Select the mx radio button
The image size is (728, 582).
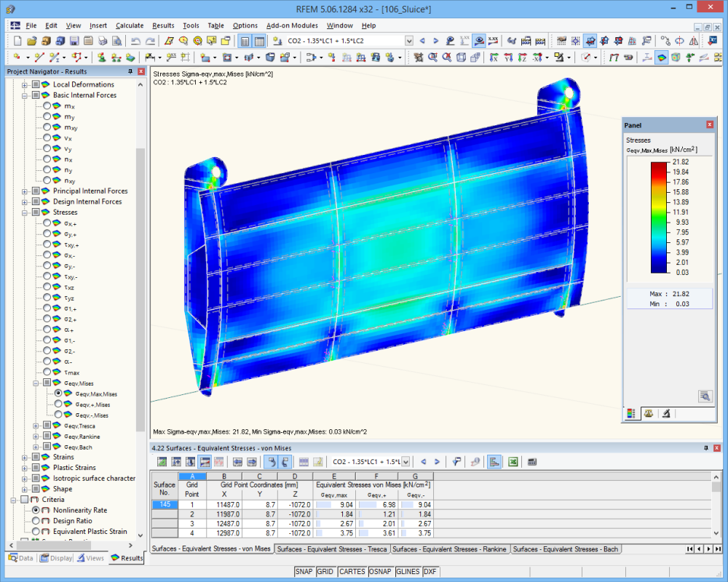pos(47,105)
